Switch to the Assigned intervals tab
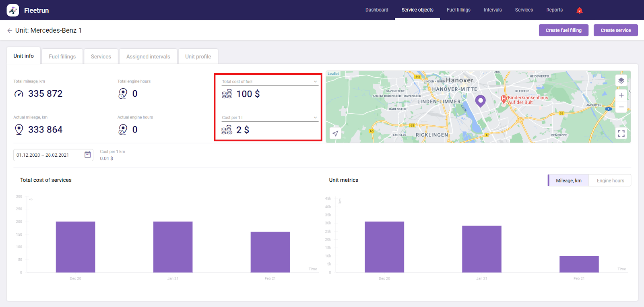Viewport: 644px width, 307px height. click(x=148, y=57)
